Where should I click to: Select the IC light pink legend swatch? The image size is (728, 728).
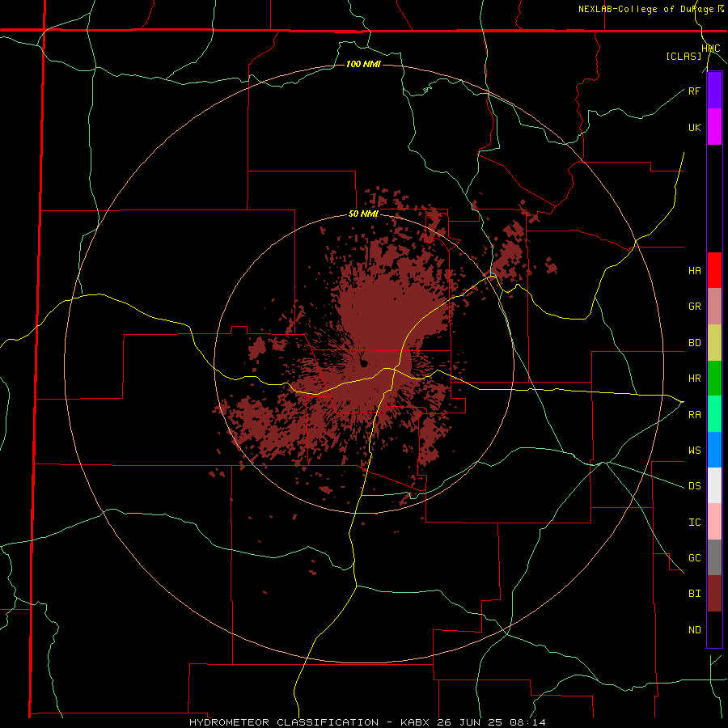click(x=714, y=522)
